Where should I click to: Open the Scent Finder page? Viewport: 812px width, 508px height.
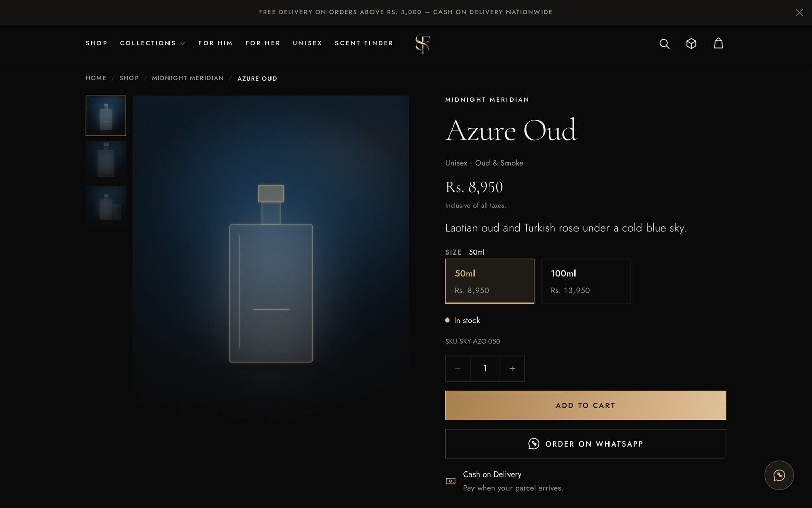(x=364, y=43)
